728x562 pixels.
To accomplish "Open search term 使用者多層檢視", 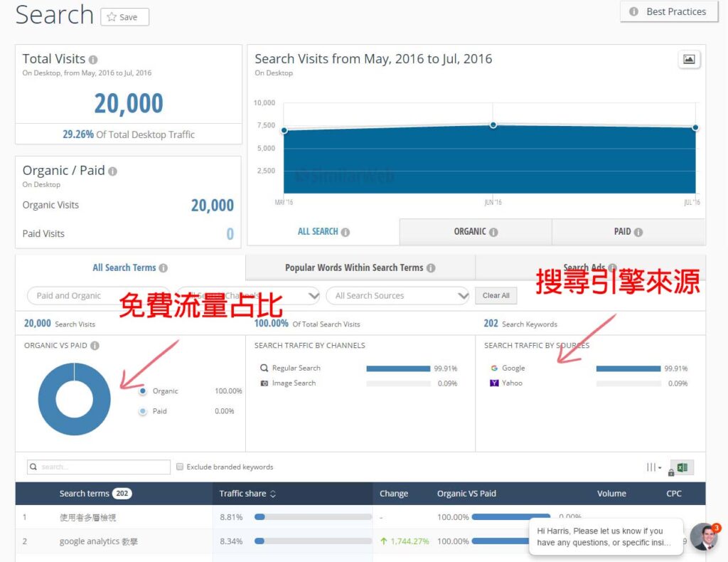I will pos(87,517).
